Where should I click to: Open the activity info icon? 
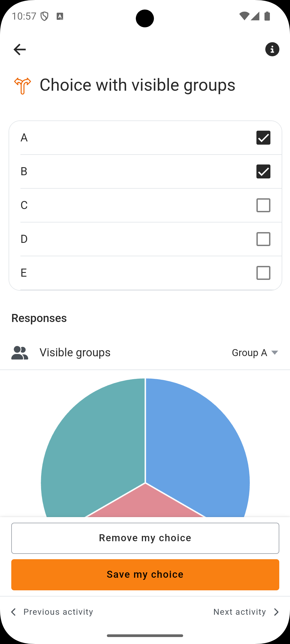pyautogui.click(x=272, y=49)
